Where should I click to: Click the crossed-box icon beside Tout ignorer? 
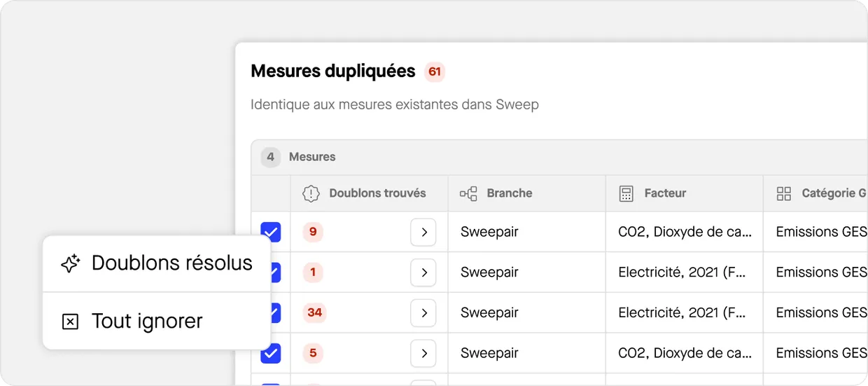[x=70, y=322]
